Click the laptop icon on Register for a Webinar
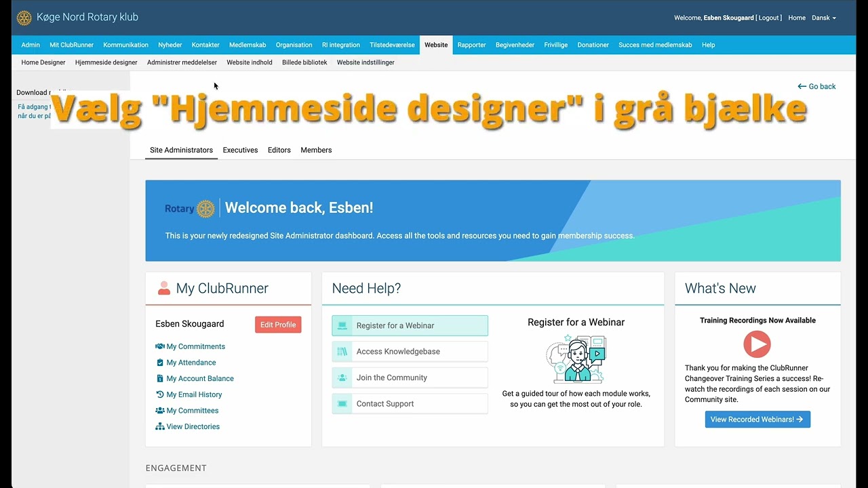Screen dimensions: 868x488 [x=342, y=325]
